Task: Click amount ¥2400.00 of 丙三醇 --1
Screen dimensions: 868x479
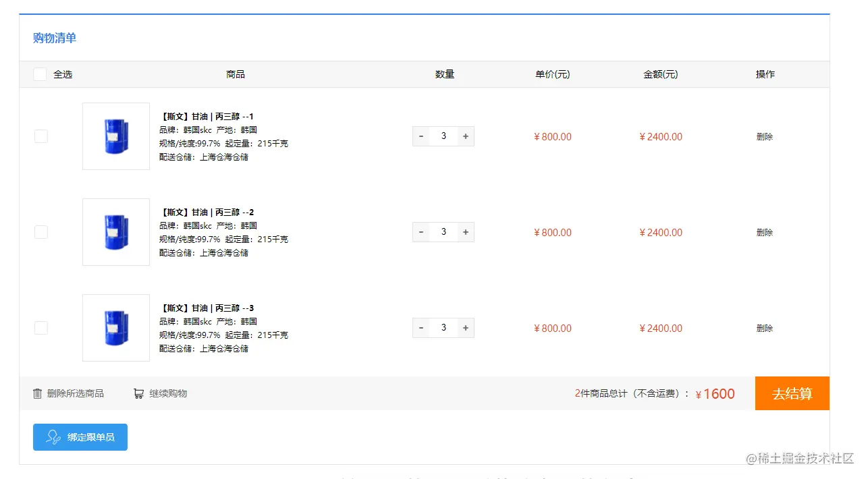Action: coord(661,137)
